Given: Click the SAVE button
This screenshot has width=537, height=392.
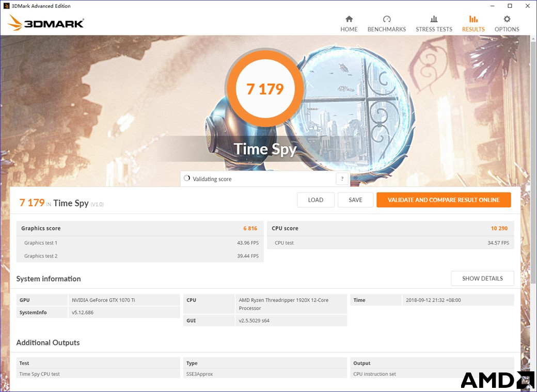Looking at the screenshot, I should 355,200.
